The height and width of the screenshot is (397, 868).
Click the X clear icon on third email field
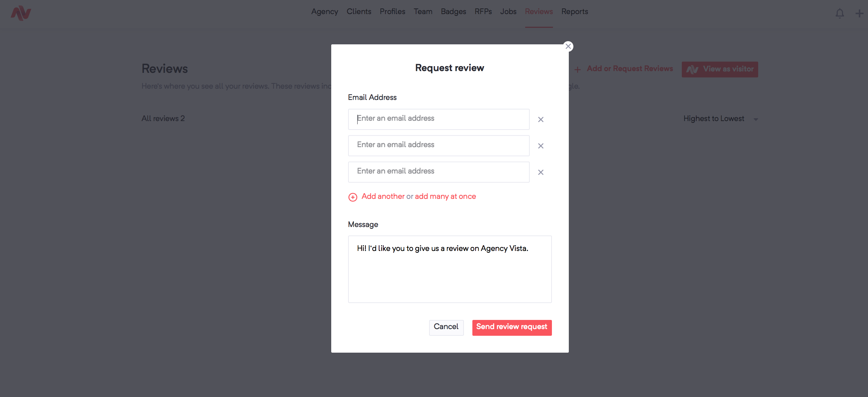click(541, 172)
